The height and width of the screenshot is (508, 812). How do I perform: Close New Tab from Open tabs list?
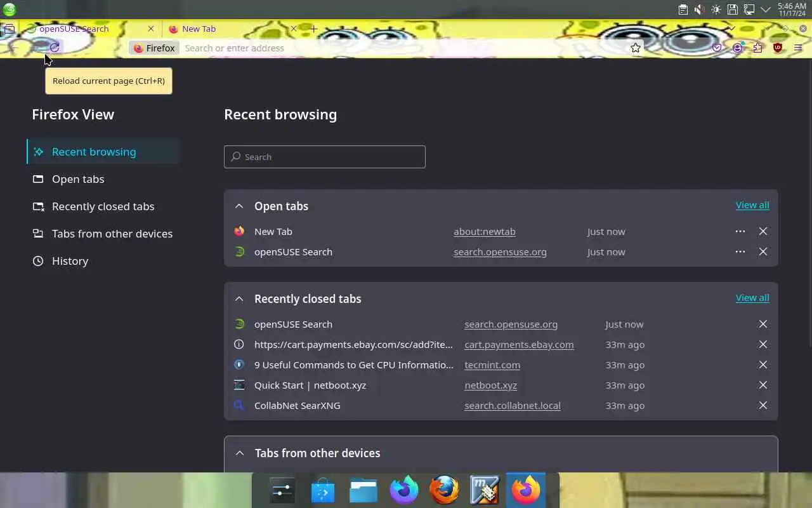pyautogui.click(x=763, y=232)
